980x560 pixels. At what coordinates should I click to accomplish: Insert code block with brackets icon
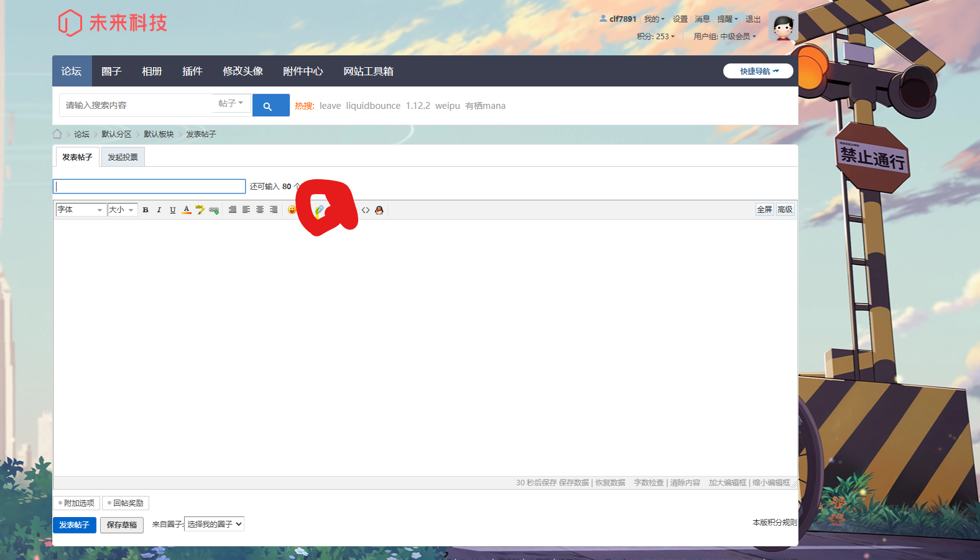[x=366, y=210]
